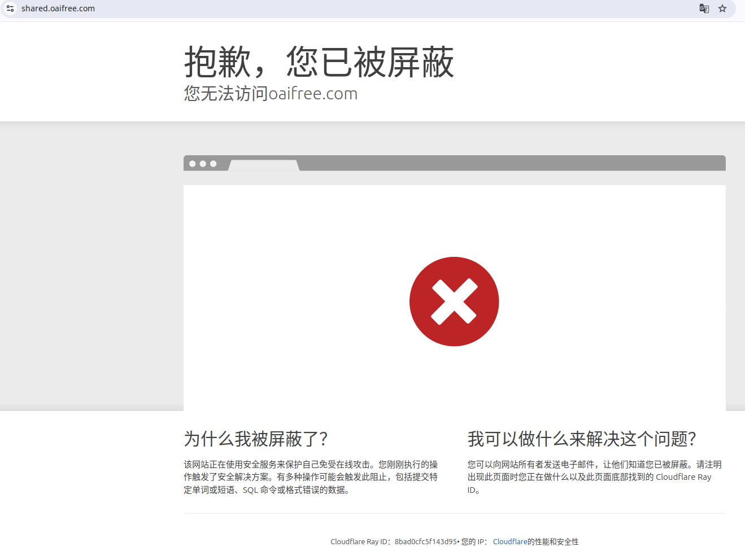
Task: Bookmark this page with the star icon
Action: click(x=722, y=8)
